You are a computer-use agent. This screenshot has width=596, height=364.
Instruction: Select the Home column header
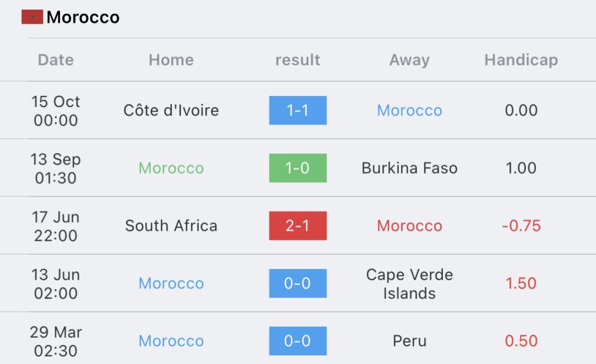[x=171, y=60]
